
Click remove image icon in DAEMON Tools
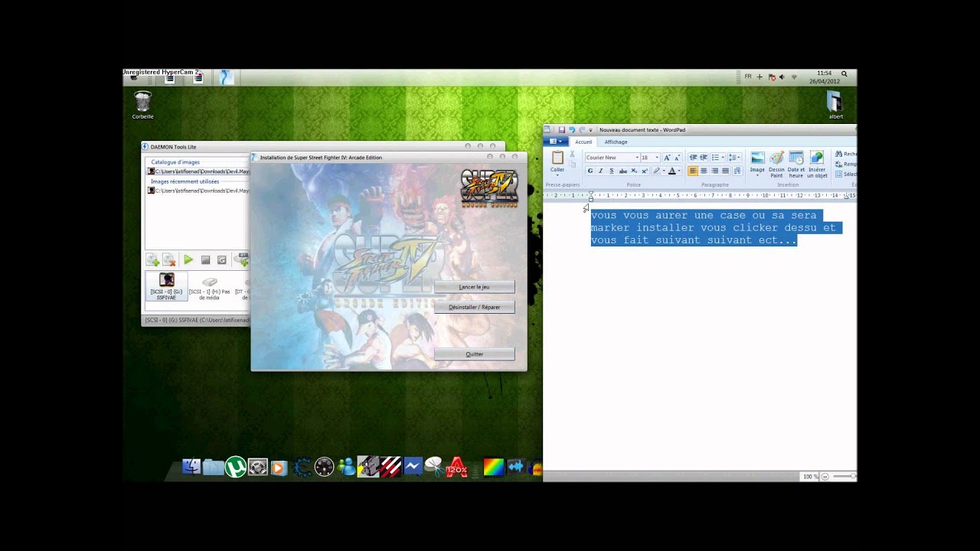pyautogui.click(x=169, y=260)
